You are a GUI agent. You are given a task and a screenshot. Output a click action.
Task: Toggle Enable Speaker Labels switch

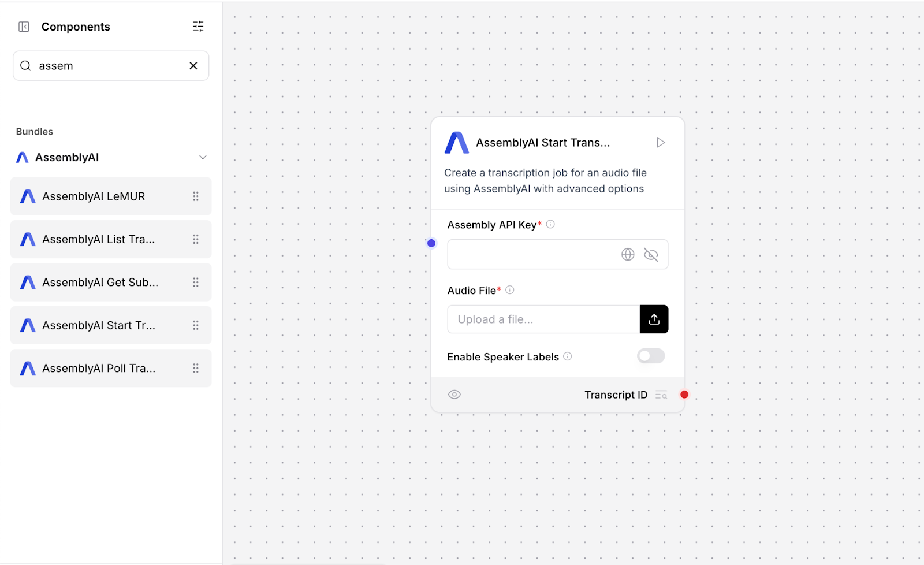pyautogui.click(x=651, y=356)
